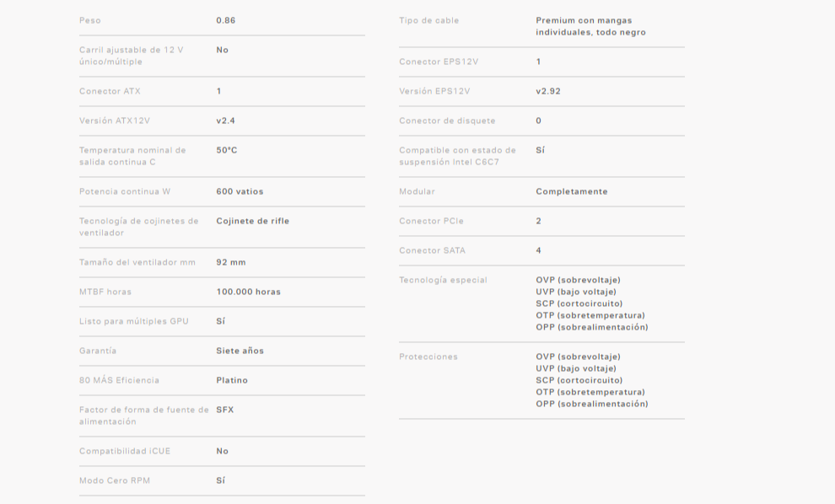The width and height of the screenshot is (835, 504).
Task: Select the "600 vatios" power value
Action: (240, 191)
